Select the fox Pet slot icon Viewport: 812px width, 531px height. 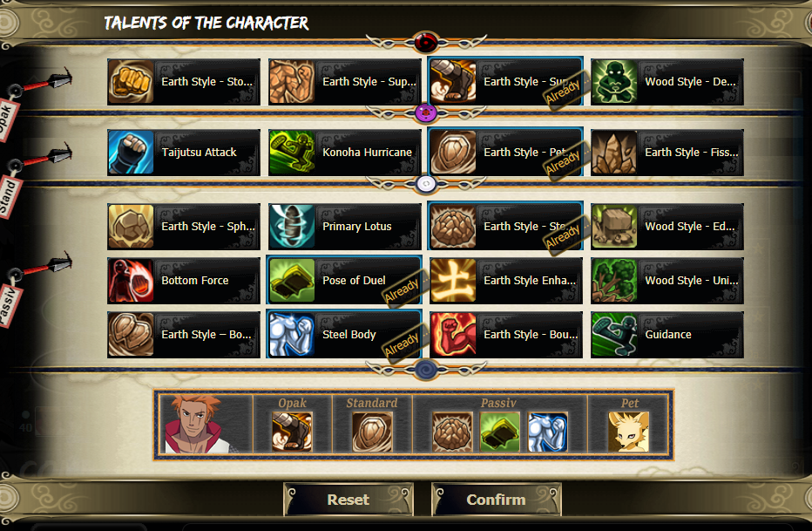pyautogui.click(x=629, y=432)
